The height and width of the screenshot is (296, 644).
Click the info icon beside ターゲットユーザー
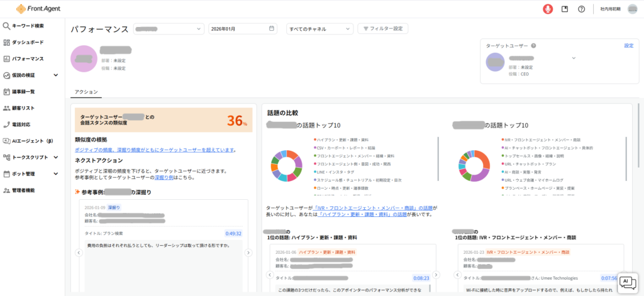click(533, 46)
